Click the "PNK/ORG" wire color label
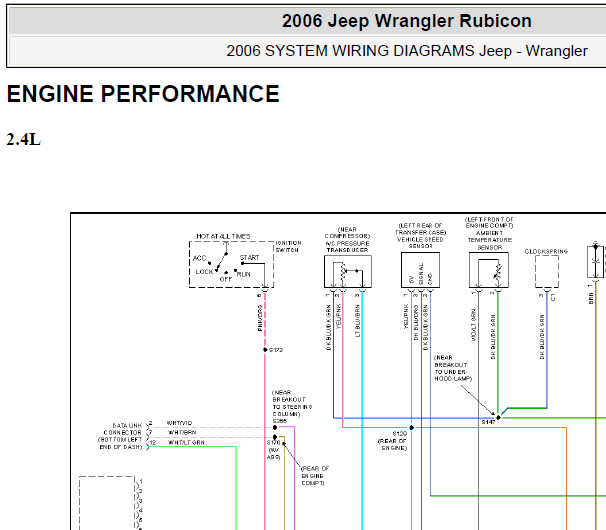 [260, 318]
